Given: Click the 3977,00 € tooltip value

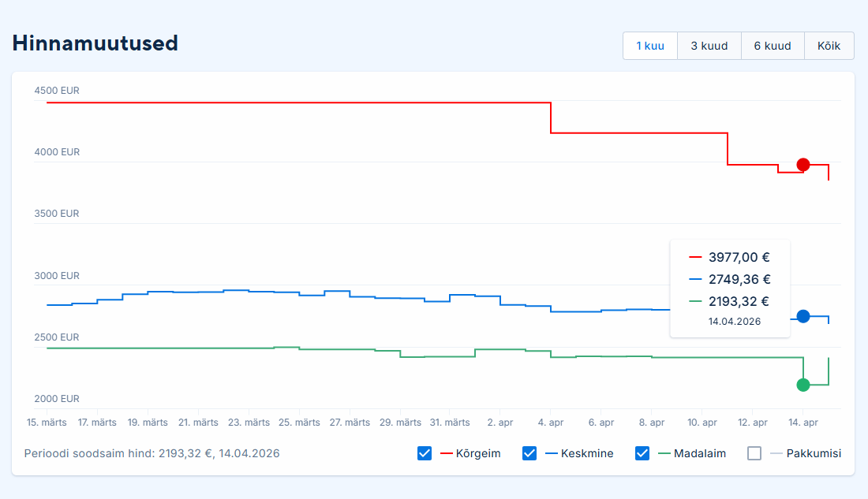Looking at the screenshot, I should pos(739,257).
